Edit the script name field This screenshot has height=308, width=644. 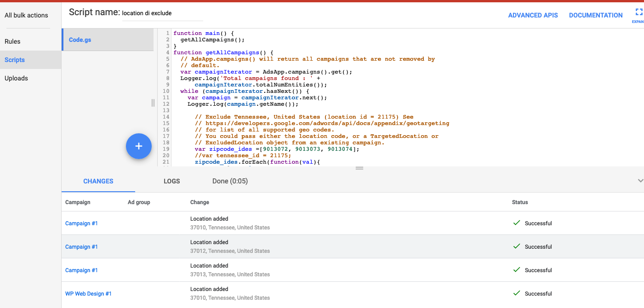tap(162, 13)
